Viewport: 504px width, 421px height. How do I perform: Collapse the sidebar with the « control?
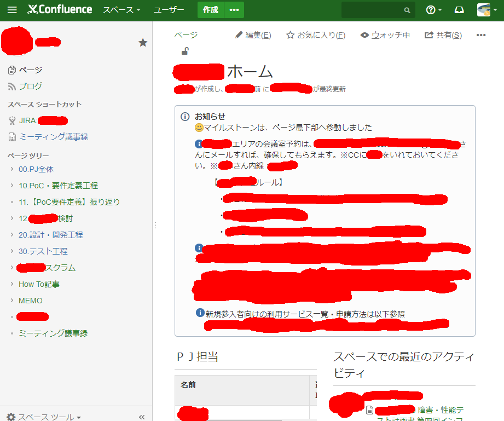pos(142,417)
